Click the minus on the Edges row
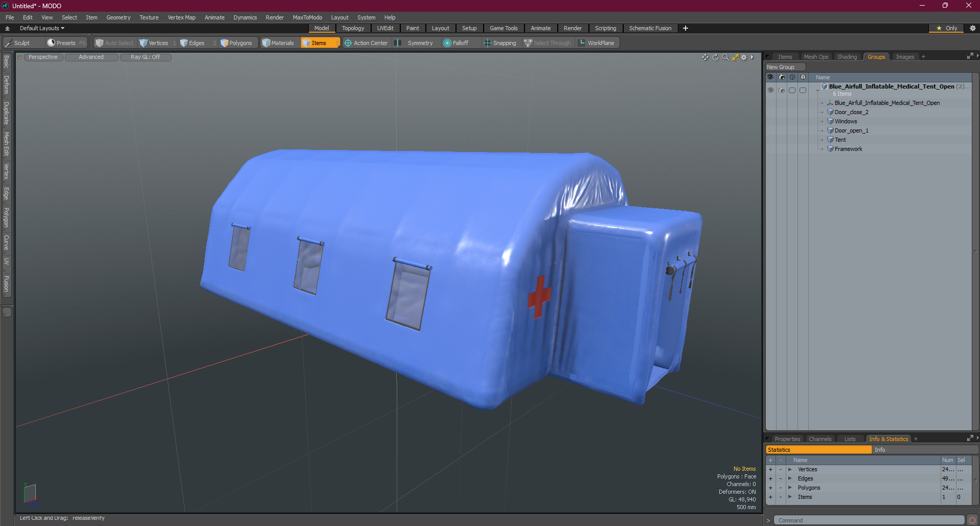The height and width of the screenshot is (526, 980). [x=781, y=478]
